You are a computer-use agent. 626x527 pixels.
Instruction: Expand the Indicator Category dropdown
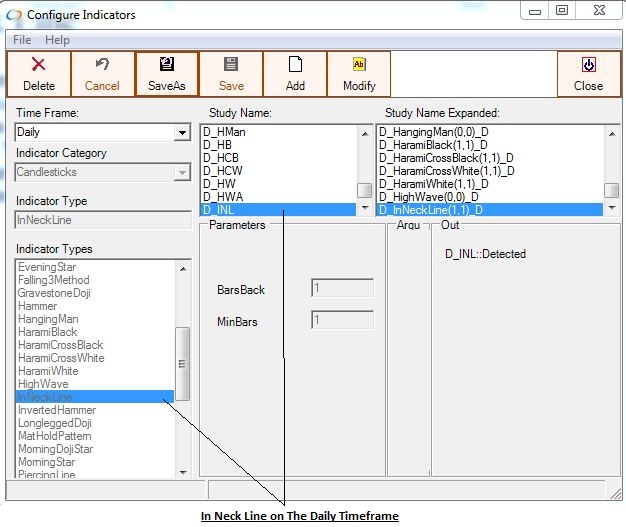(181, 173)
